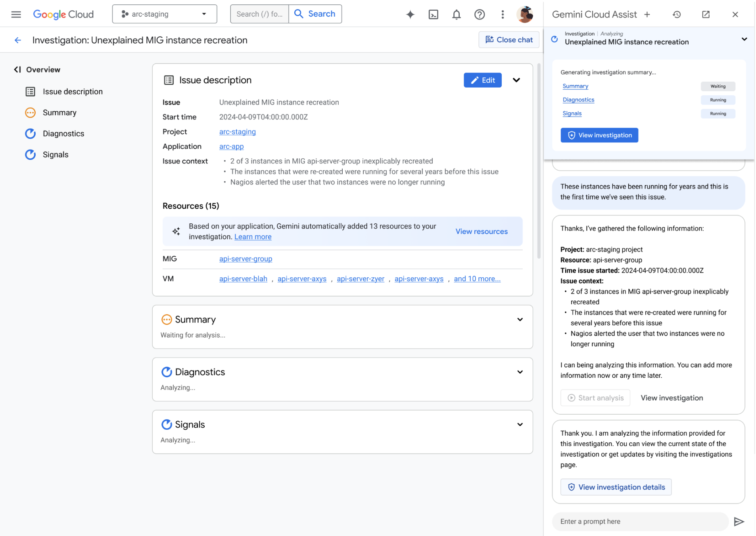Select Signals in the sidebar
This screenshot has height=536, width=756.
(55, 154)
